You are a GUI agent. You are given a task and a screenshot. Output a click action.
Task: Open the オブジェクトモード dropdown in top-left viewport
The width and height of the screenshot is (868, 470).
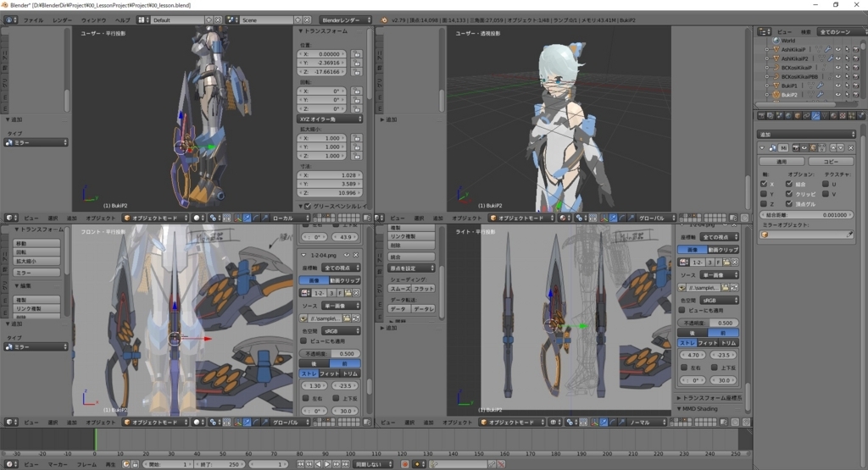tap(156, 218)
